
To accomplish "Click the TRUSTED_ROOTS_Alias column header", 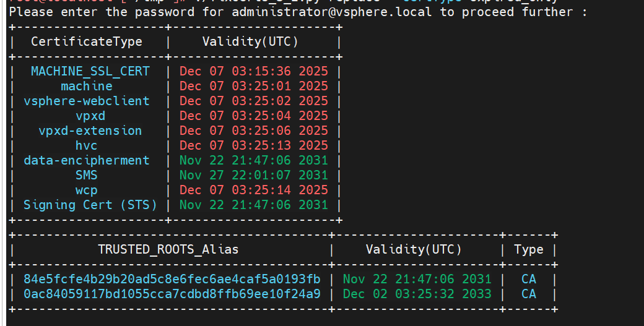I will 168,249.
